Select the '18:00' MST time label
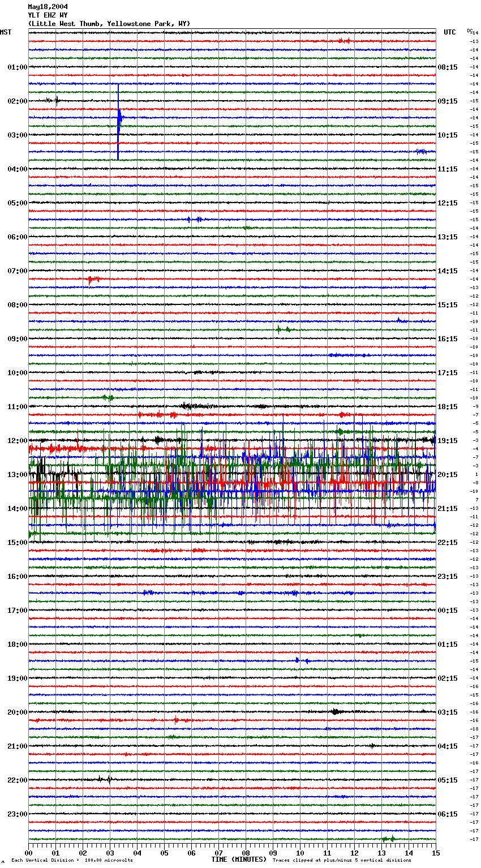 point(18,644)
